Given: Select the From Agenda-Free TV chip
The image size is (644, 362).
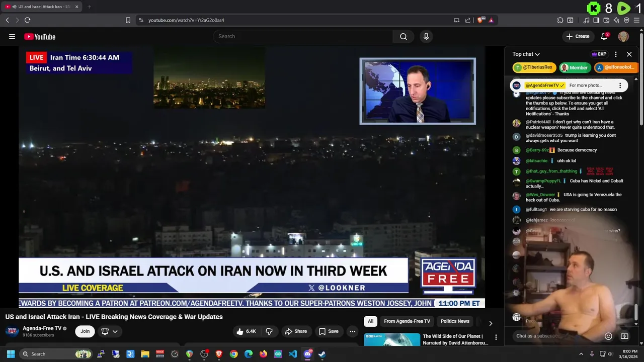Looking at the screenshot, I should [407, 321].
